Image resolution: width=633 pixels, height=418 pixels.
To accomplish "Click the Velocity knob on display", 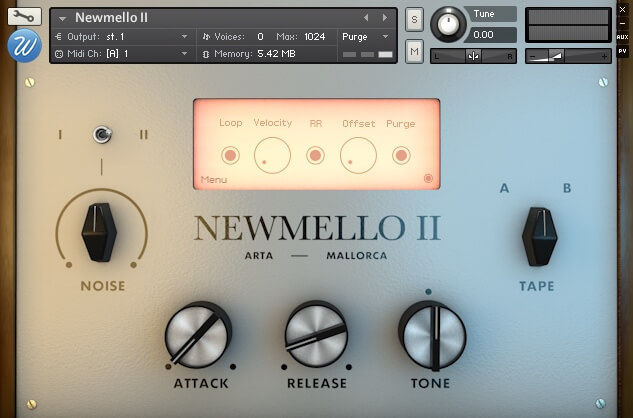I will click(x=272, y=155).
